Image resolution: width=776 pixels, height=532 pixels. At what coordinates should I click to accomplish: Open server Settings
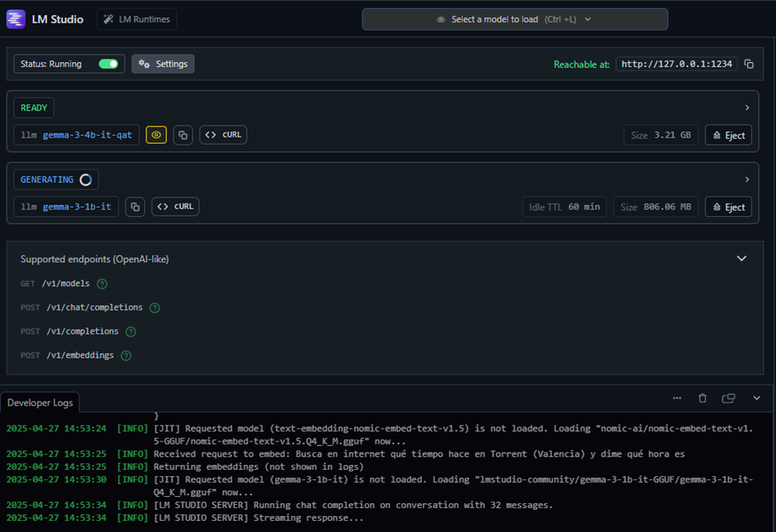tap(163, 64)
